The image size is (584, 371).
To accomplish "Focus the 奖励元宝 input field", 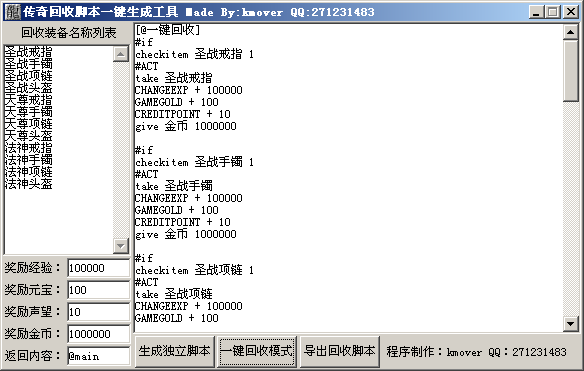I will coord(99,290).
